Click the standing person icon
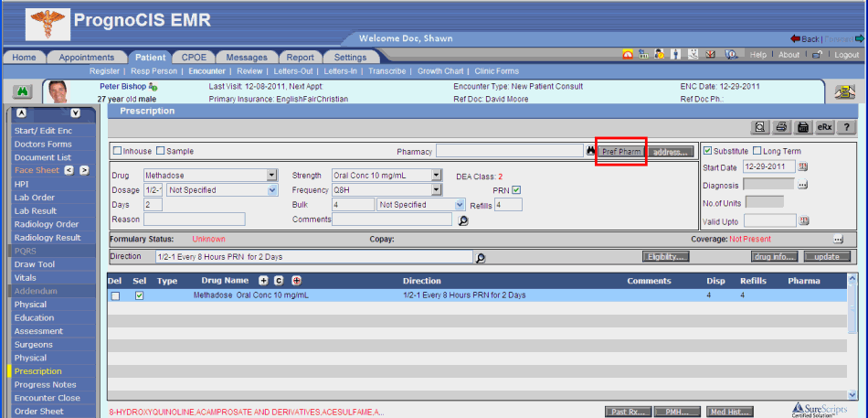 (676, 54)
